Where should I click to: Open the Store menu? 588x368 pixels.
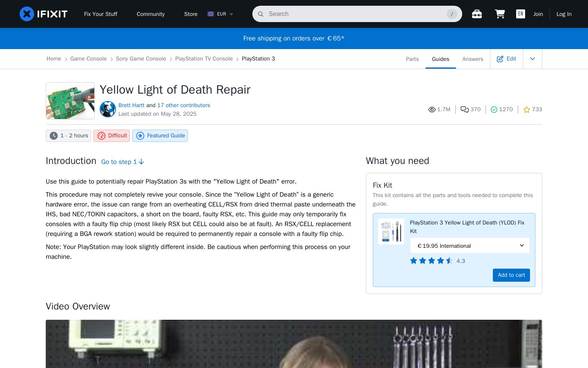coord(191,14)
